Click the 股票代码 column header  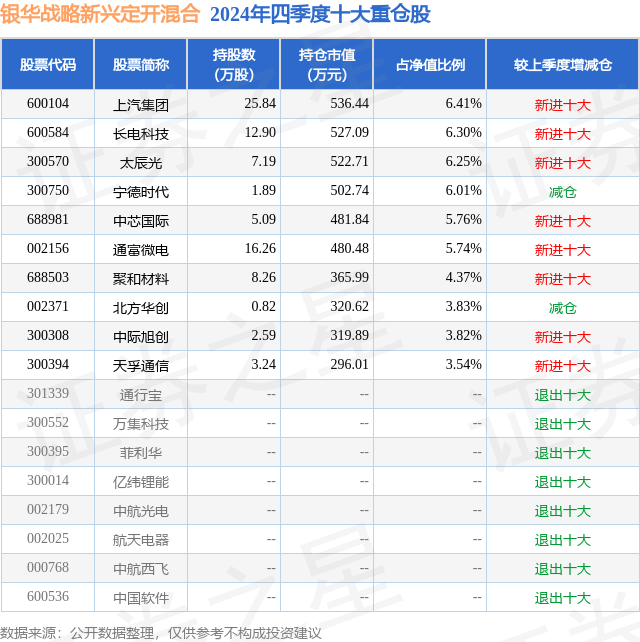[x=48, y=65]
